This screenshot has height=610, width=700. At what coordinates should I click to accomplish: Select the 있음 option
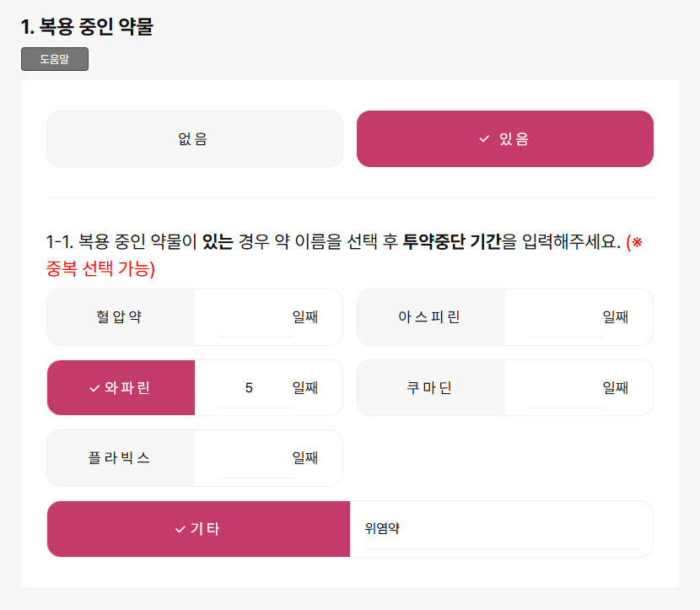click(x=505, y=139)
